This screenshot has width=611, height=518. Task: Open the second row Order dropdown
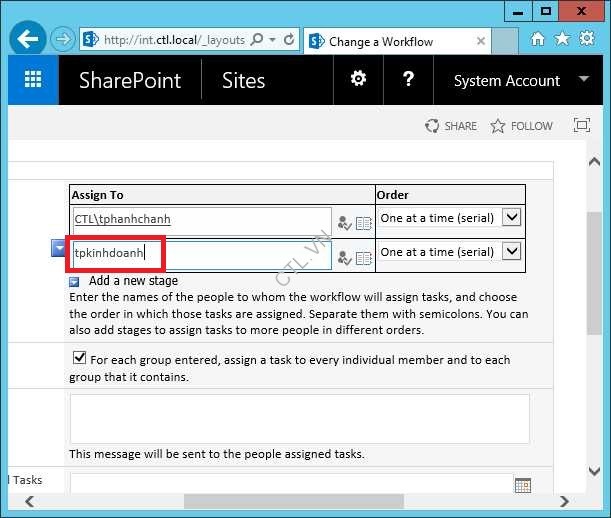[x=511, y=251]
